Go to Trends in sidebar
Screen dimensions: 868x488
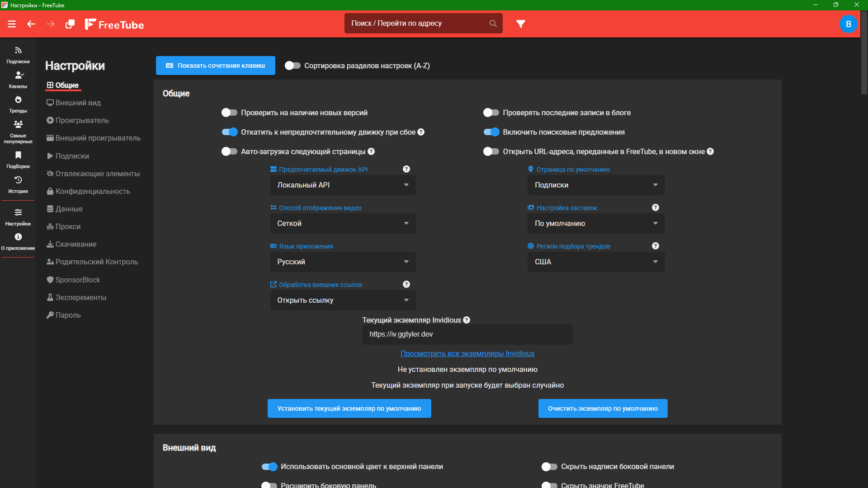pos(18,104)
